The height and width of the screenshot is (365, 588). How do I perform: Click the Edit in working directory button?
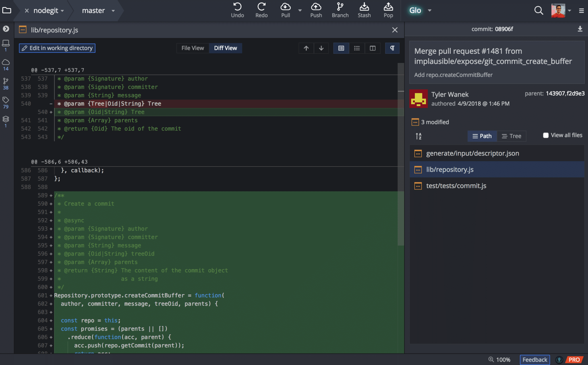point(57,48)
